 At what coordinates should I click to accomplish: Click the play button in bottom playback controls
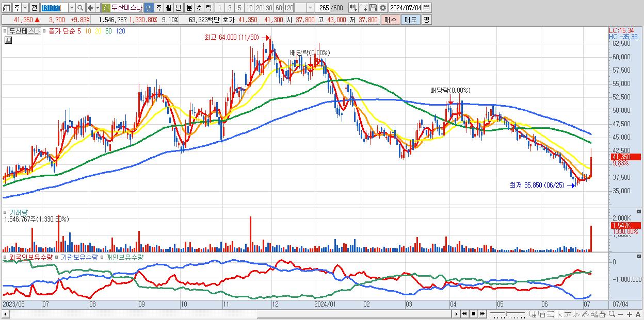click(457, 314)
